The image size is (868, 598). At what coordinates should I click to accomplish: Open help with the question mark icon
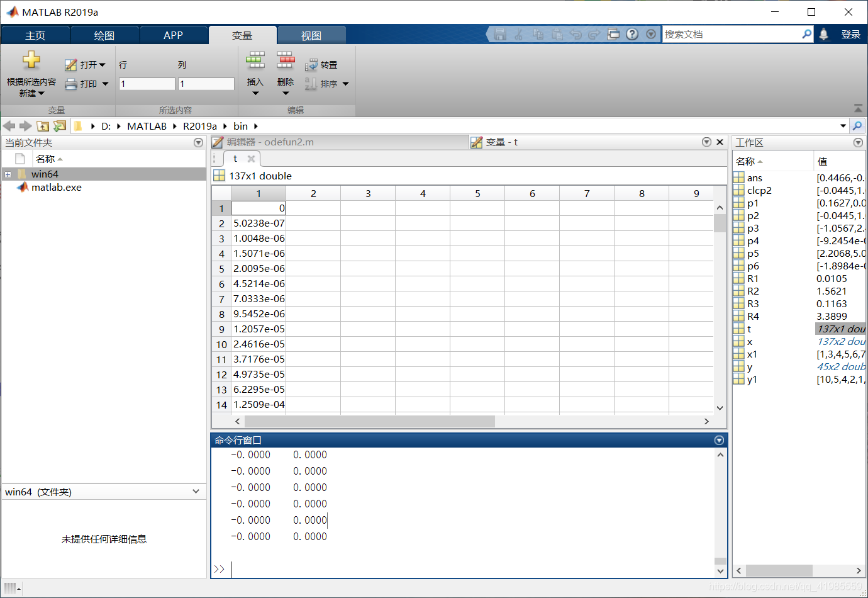pyautogui.click(x=632, y=34)
